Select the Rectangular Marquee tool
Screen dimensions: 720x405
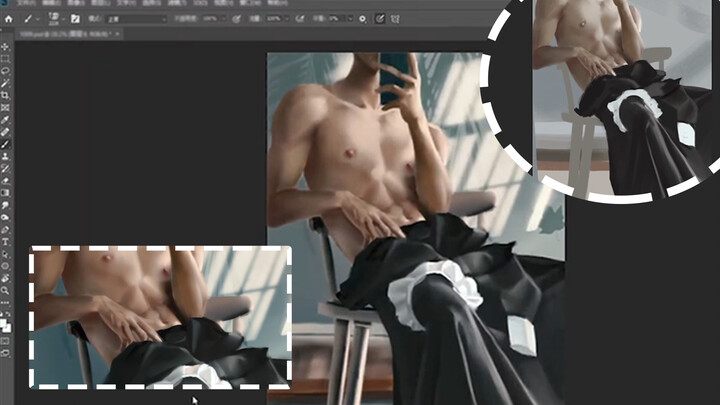(x=5, y=59)
